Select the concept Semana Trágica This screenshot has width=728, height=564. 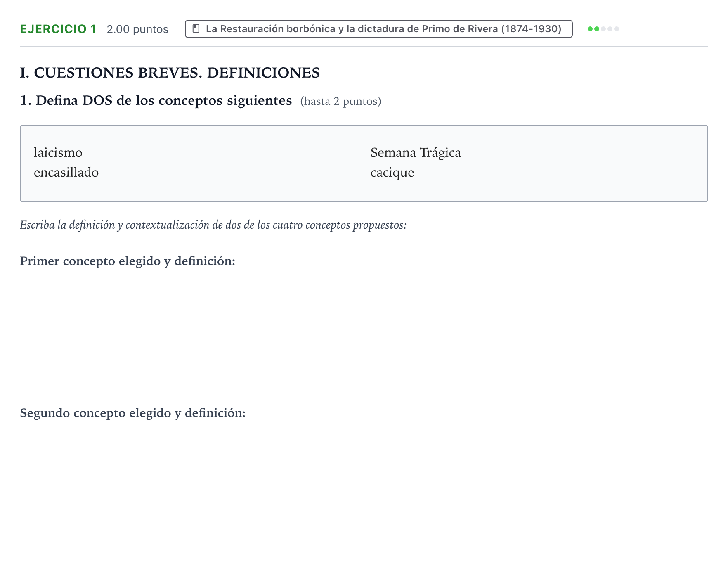[x=416, y=153]
